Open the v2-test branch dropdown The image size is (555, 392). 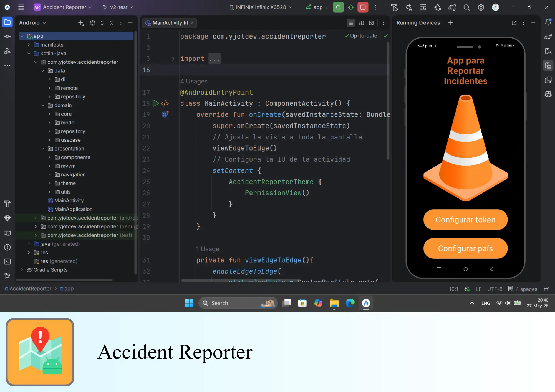pos(118,7)
